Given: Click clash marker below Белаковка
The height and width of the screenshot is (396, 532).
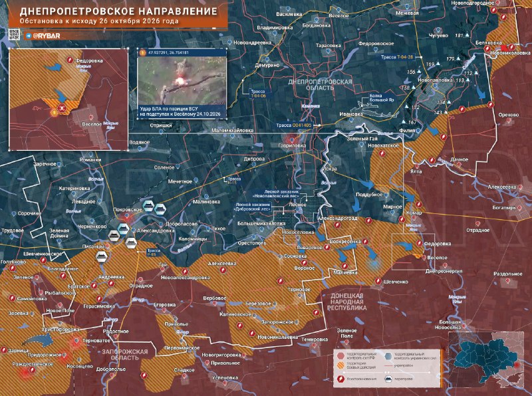Looking at the screenshot, I should [487, 49].
